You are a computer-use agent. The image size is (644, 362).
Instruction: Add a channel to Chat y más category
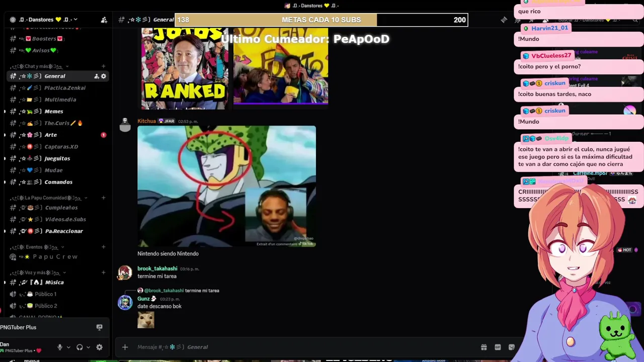coord(104,66)
